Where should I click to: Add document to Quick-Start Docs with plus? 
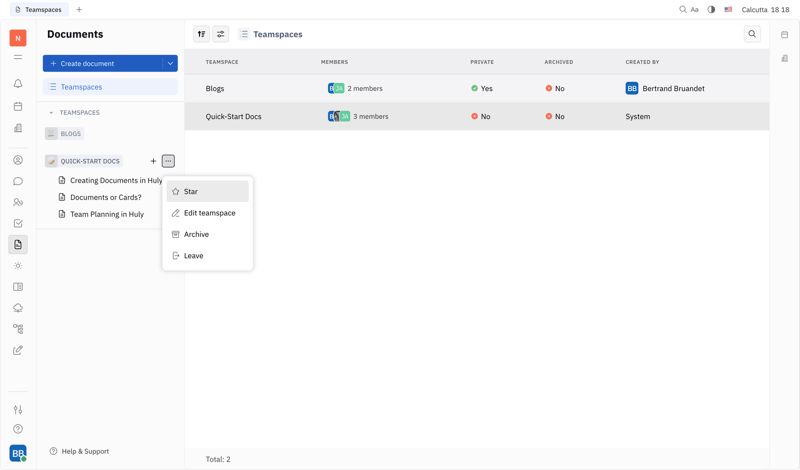click(153, 161)
